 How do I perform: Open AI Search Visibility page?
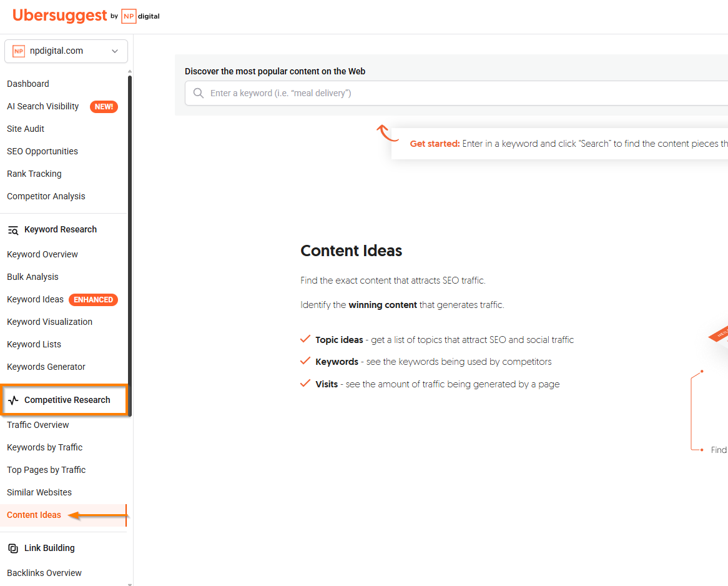pyautogui.click(x=42, y=106)
